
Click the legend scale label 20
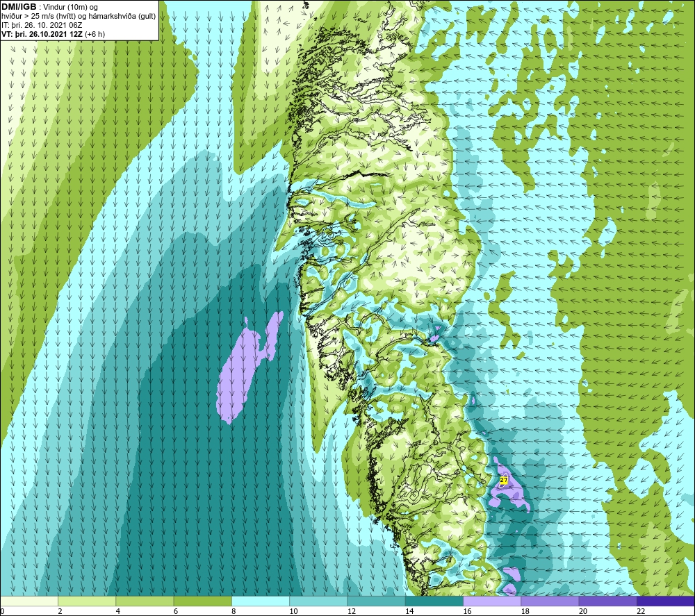point(583,611)
